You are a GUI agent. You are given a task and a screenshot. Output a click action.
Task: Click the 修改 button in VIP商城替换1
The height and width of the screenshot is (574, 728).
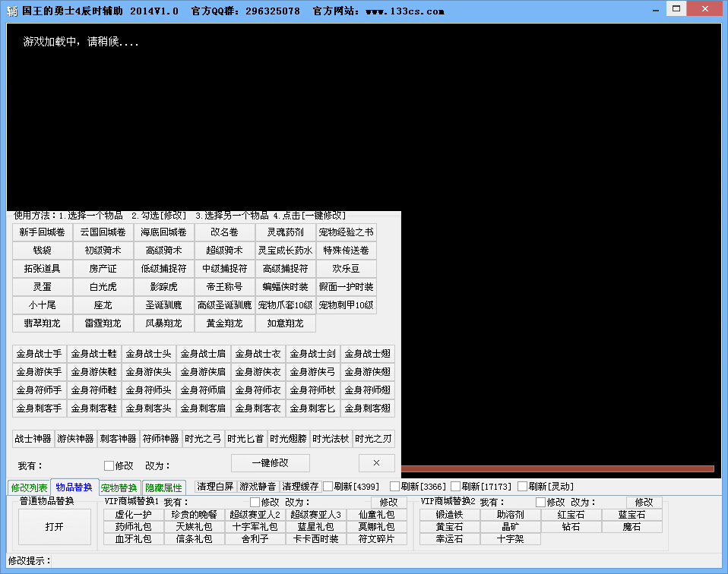[x=388, y=502]
